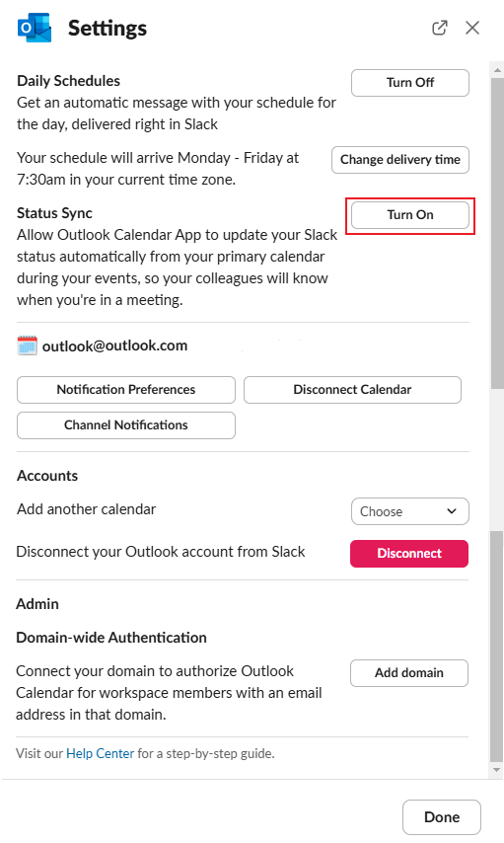The height and width of the screenshot is (843, 504).
Task: Turn Off Daily Schedules
Action: pos(410,83)
